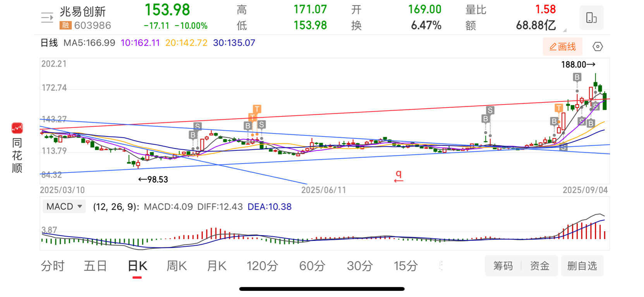Open the MACD indicator dropdown
644x297 pixels.
point(64,207)
